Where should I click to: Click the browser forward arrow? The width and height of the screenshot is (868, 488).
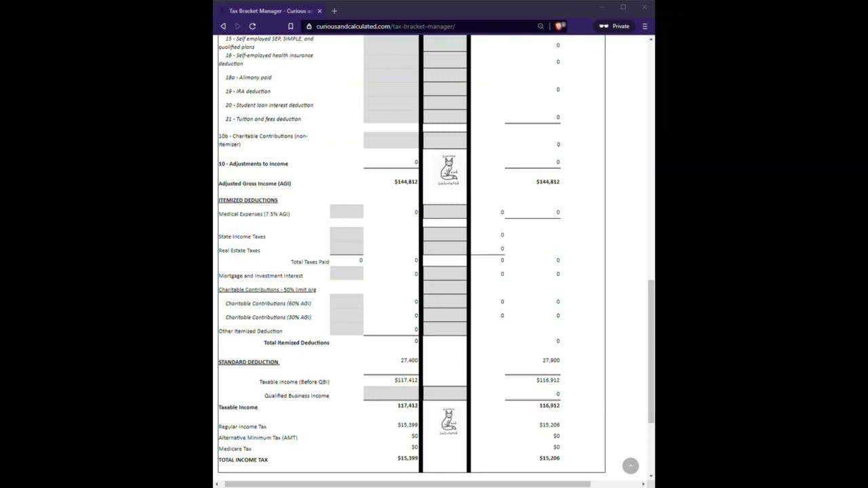237,26
